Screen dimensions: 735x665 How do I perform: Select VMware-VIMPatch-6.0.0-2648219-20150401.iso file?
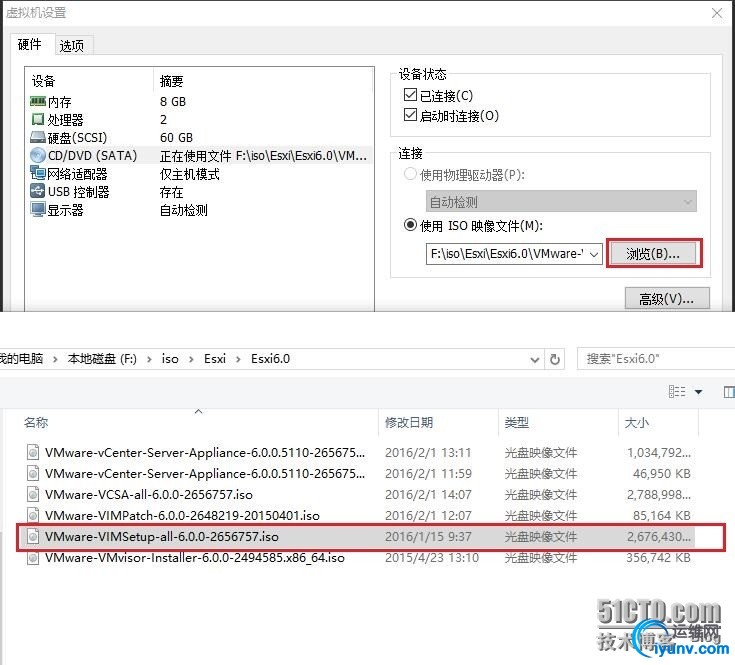356,516
